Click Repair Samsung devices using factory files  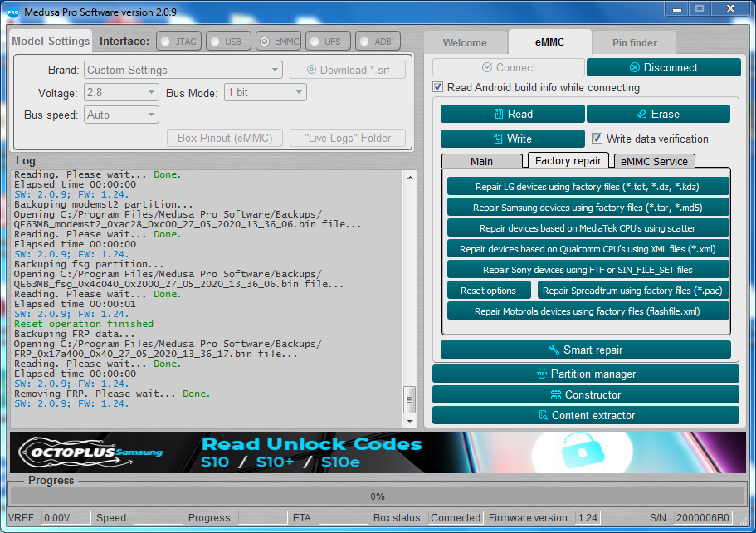pos(588,208)
